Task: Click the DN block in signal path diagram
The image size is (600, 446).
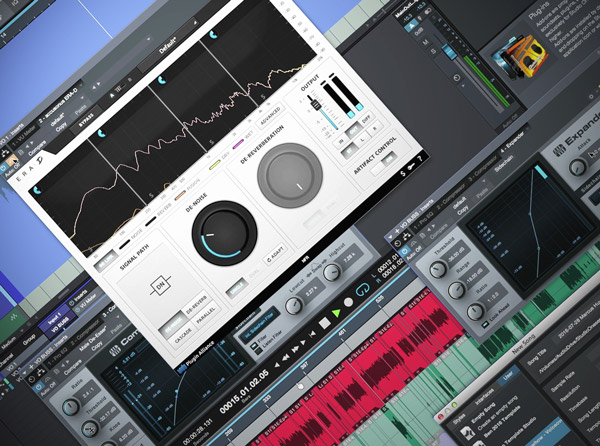Action: (160, 285)
